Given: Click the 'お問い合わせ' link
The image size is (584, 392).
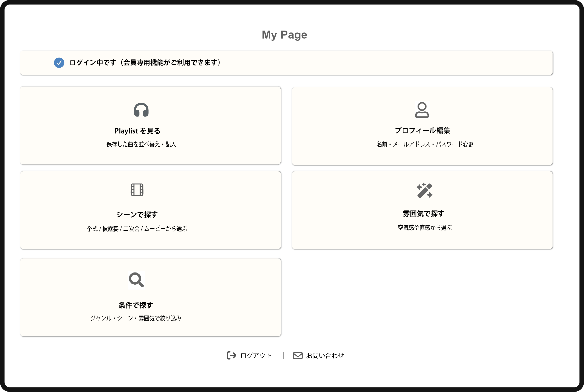Looking at the screenshot, I should pyautogui.click(x=325, y=355).
